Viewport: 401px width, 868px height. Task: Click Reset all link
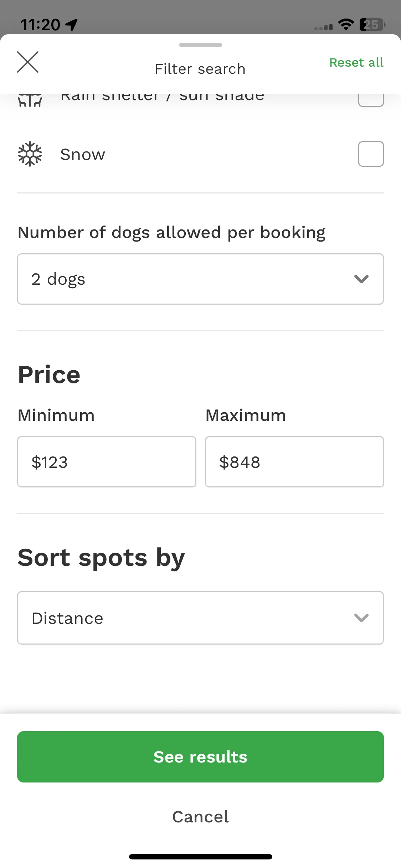pos(356,62)
